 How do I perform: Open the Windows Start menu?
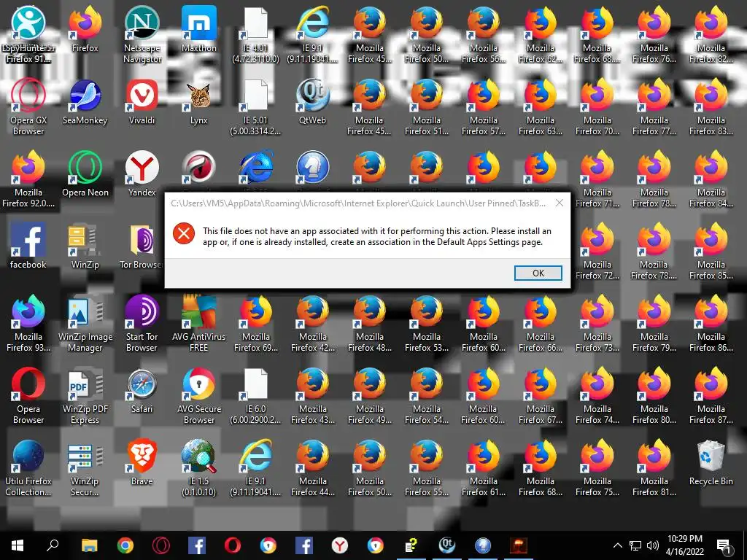pos(18,545)
